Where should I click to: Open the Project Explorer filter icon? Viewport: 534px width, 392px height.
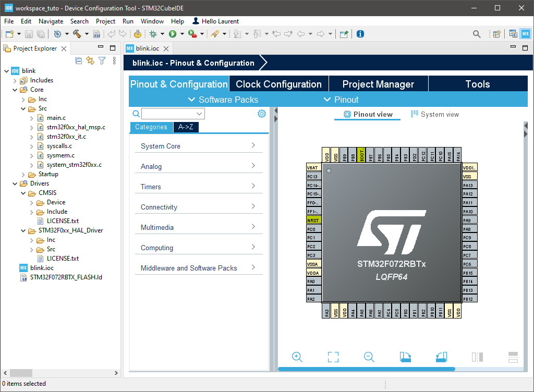coord(102,60)
